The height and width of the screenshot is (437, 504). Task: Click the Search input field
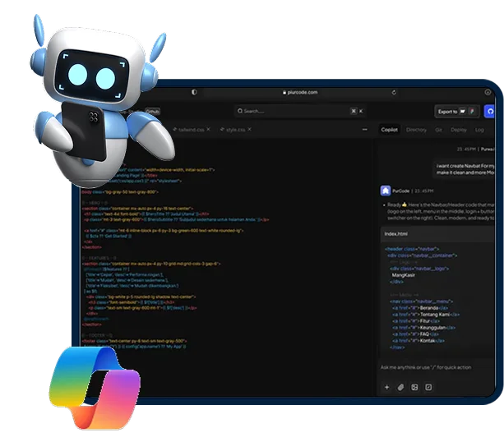[x=301, y=111]
